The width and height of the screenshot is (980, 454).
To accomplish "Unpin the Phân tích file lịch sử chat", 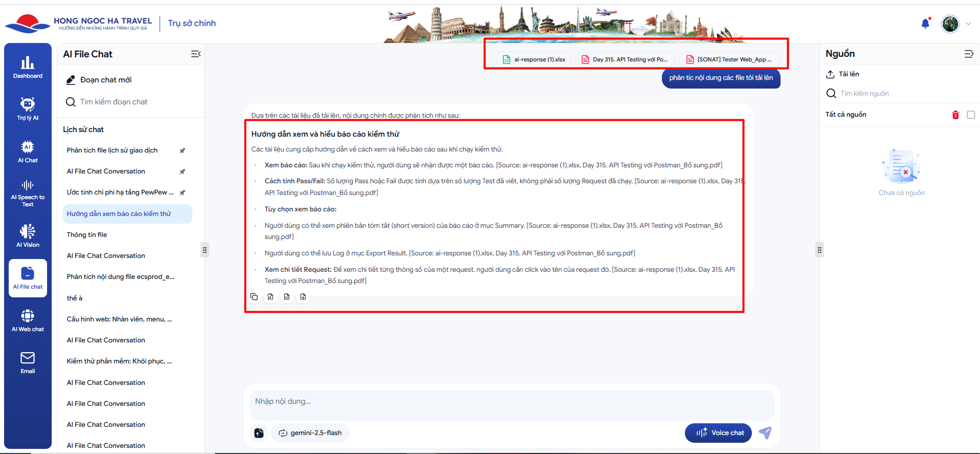I will pyautogui.click(x=182, y=150).
